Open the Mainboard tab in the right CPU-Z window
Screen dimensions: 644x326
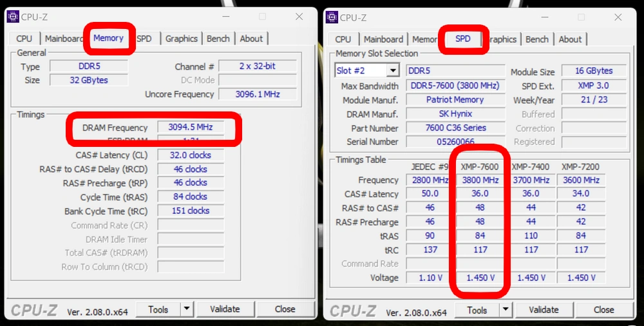pyautogui.click(x=384, y=39)
